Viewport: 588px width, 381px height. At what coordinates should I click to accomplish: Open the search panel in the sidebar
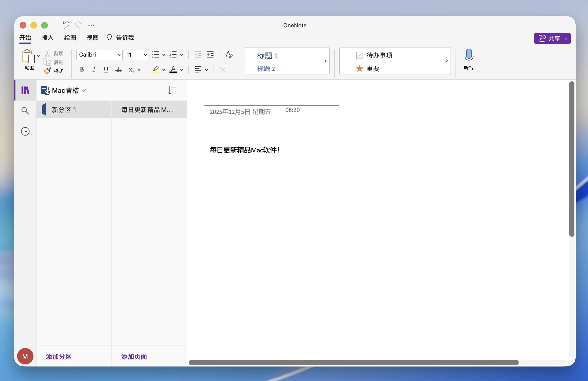(x=25, y=111)
